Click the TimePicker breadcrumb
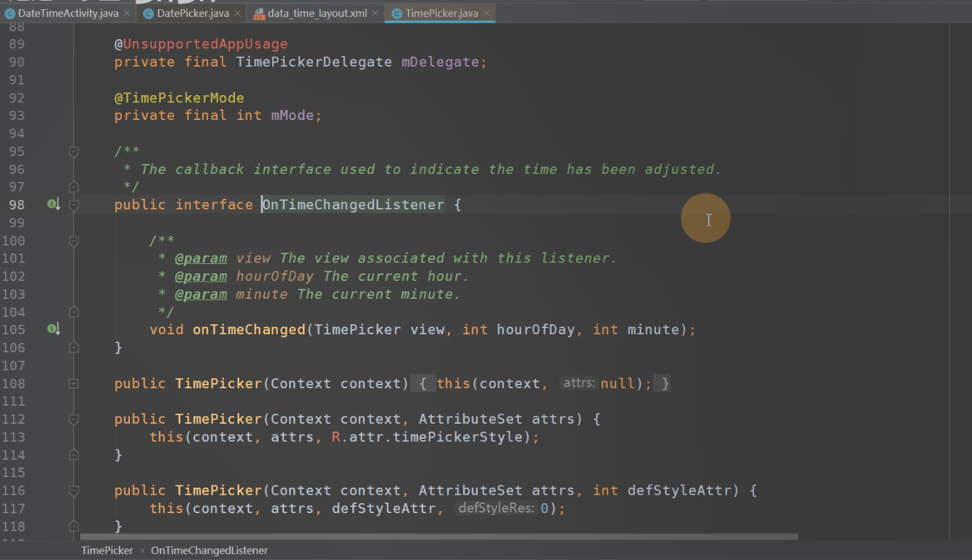The height and width of the screenshot is (560, 972). [107, 550]
